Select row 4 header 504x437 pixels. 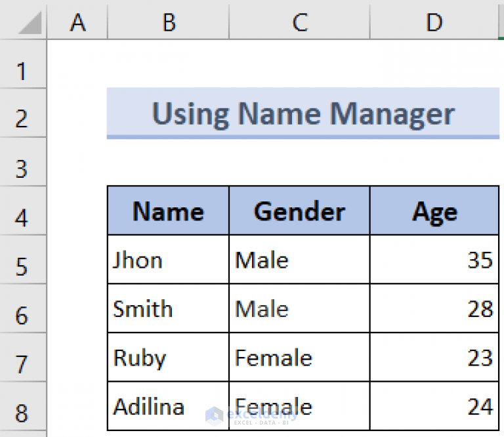(x=23, y=211)
